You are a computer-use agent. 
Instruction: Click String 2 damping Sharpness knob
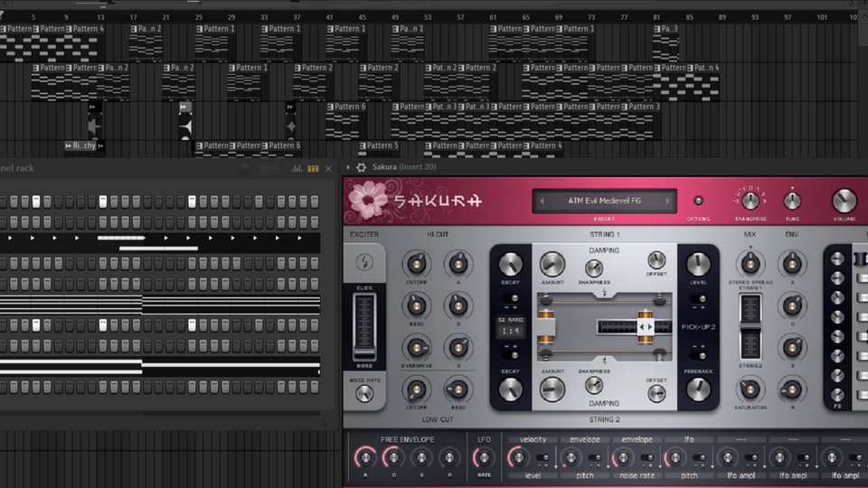[594, 386]
